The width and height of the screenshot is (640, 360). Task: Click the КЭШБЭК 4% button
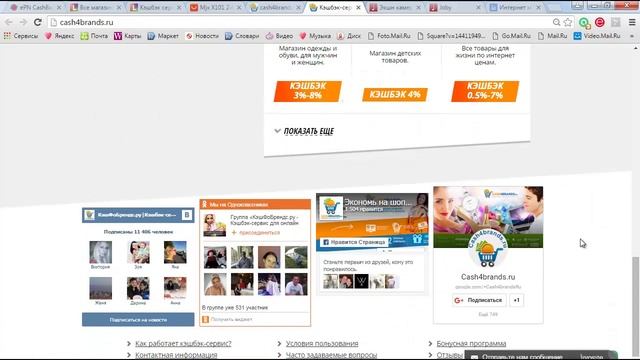pos(395,94)
